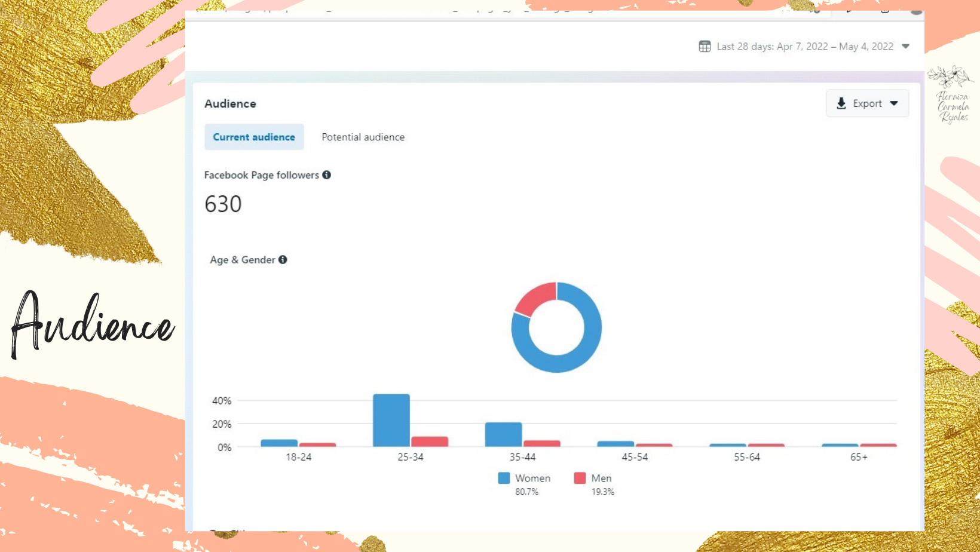Click the Export download icon
This screenshot has height=552, width=980.
tap(841, 103)
